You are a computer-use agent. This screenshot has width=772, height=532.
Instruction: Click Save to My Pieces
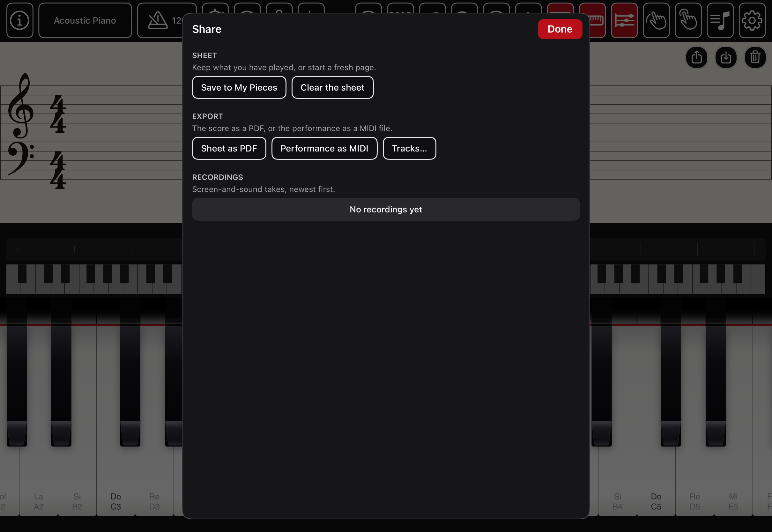239,87
